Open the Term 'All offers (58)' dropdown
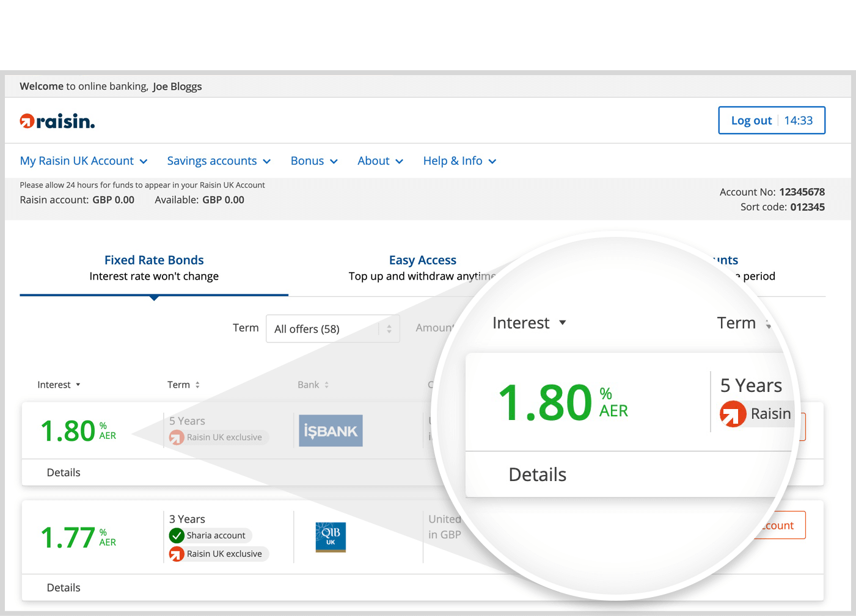856x616 pixels. pyautogui.click(x=332, y=328)
